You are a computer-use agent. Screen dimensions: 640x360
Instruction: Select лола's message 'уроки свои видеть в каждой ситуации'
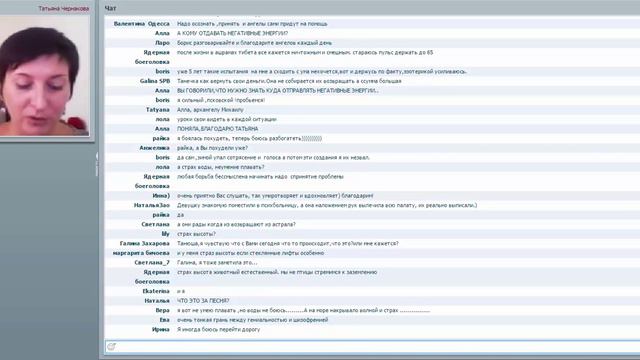(227, 119)
